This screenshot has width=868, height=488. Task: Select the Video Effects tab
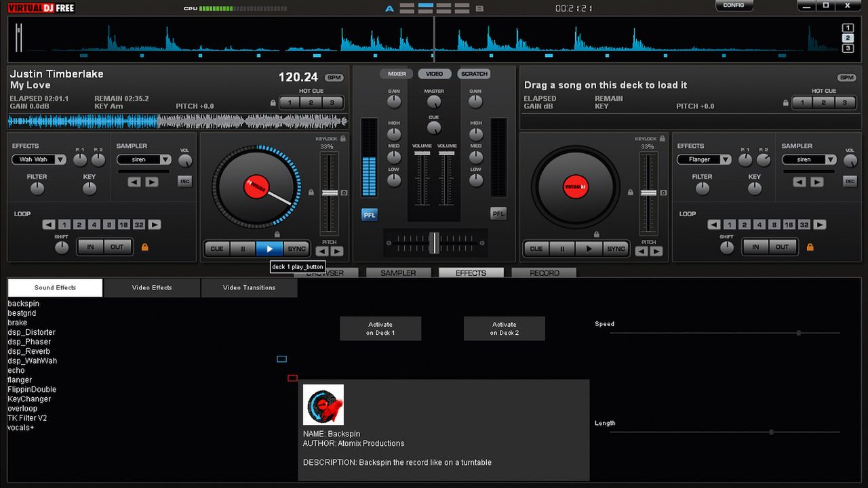[152, 287]
